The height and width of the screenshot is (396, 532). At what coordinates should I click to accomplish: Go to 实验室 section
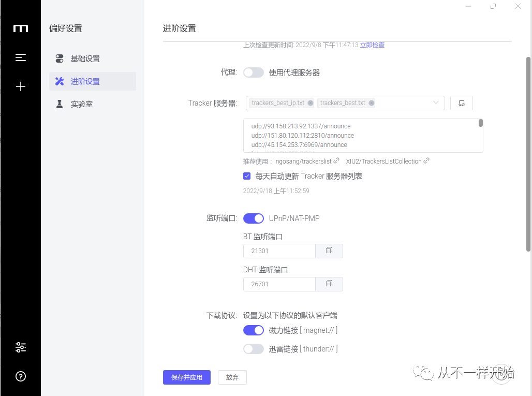pos(93,104)
